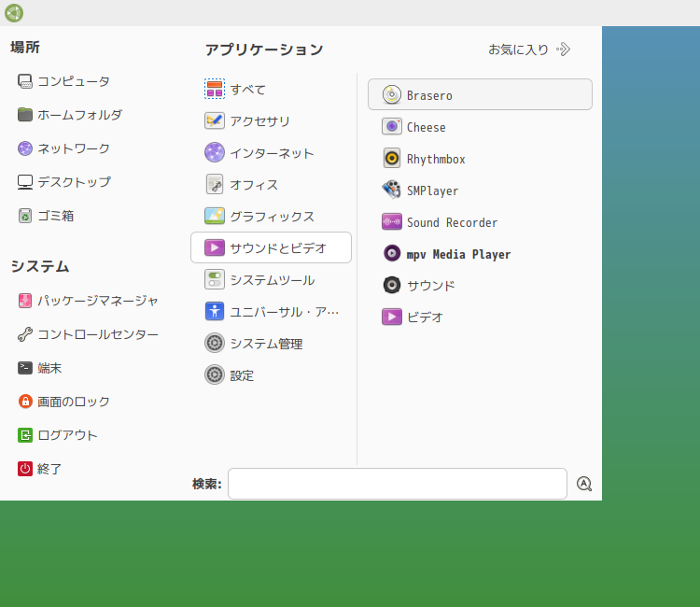Select the グラフィックス category
Image resolution: width=700 pixels, height=607 pixels.
coord(271,216)
